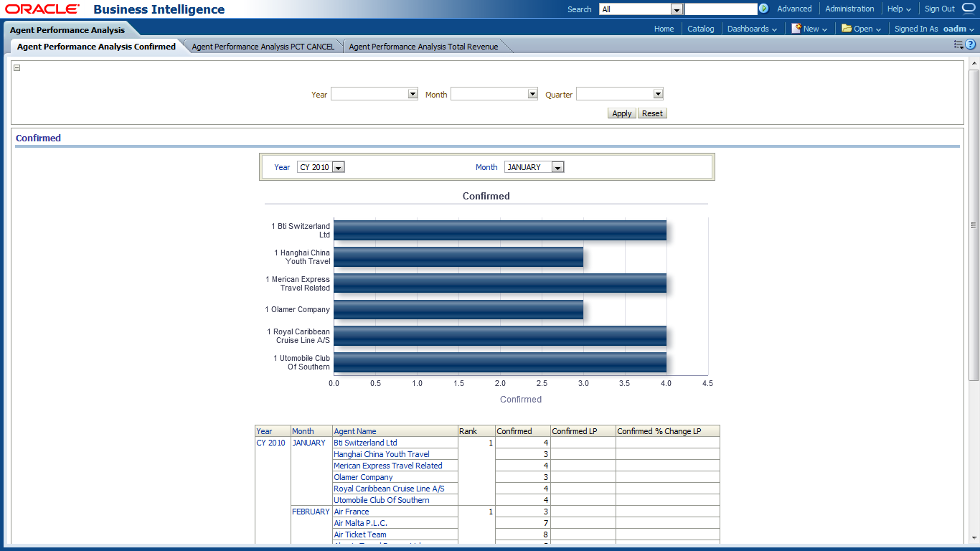Switch to Agent Performance Analysis Total Revenue tab
Viewport: 980px width, 551px height.
click(x=423, y=47)
